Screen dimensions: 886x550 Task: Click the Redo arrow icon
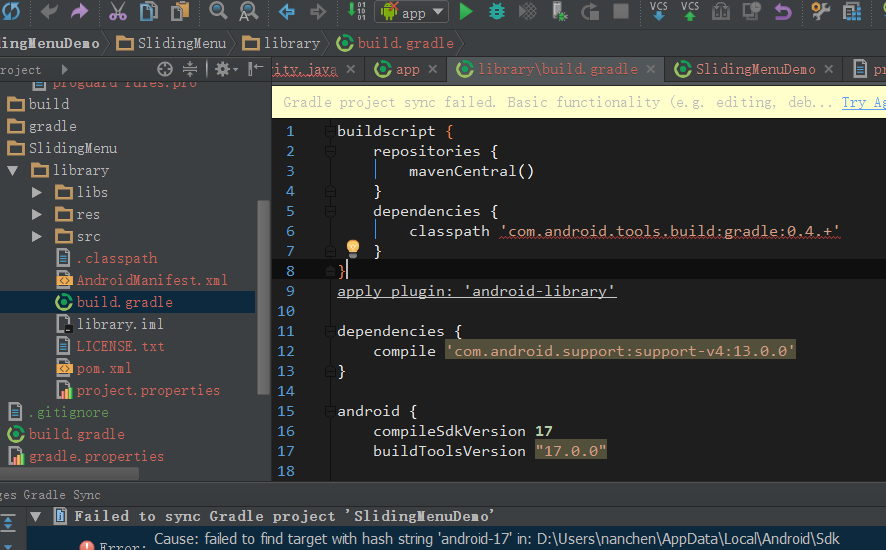click(80, 11)
